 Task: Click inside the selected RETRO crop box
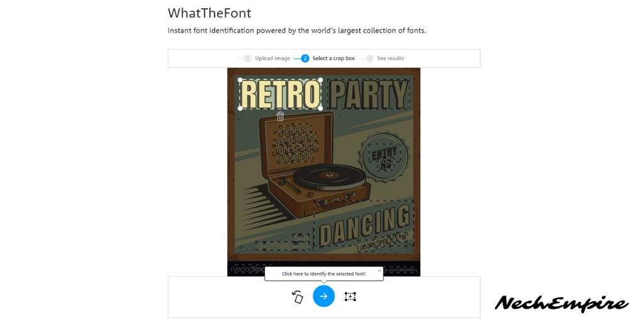point(280,94)
